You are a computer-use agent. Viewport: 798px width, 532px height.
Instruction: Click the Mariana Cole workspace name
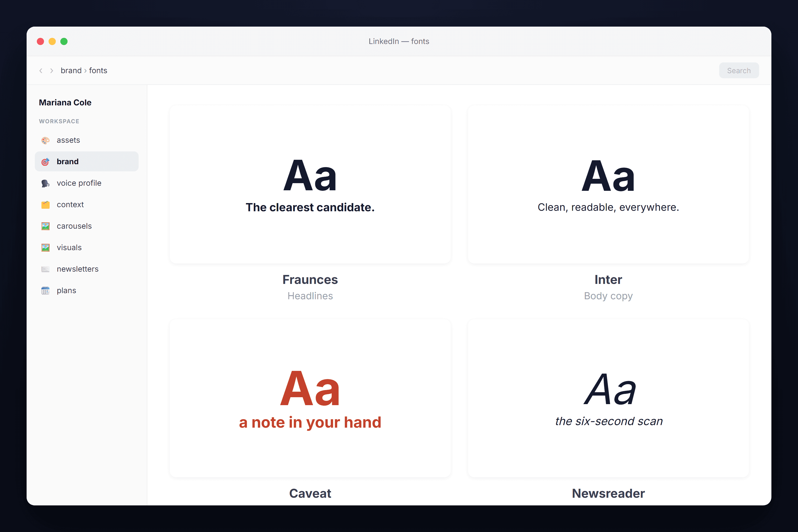tap(65, 103)
